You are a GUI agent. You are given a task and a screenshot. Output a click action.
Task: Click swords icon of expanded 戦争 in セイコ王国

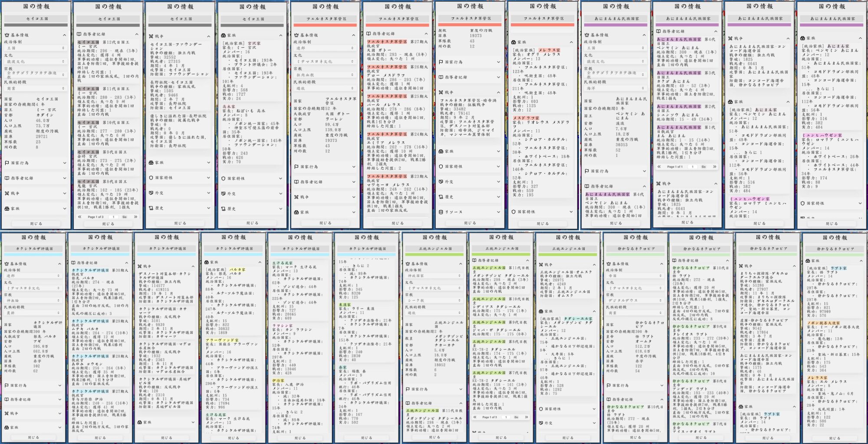tap(151, 36)
